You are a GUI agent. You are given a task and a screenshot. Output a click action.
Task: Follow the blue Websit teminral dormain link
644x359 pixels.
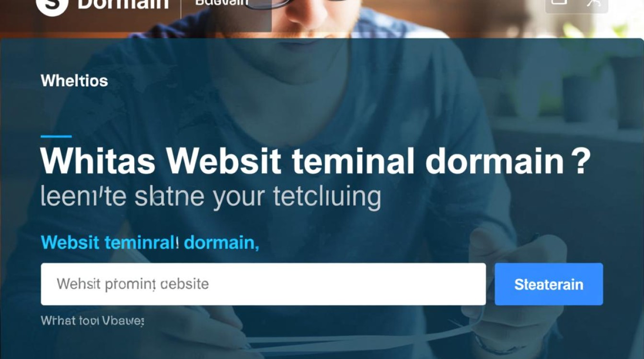pos(150,243)
